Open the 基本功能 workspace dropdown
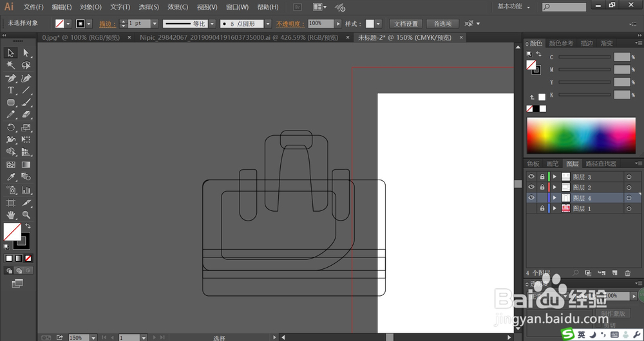Screen dimensions: 644x341 coord(514,6)
